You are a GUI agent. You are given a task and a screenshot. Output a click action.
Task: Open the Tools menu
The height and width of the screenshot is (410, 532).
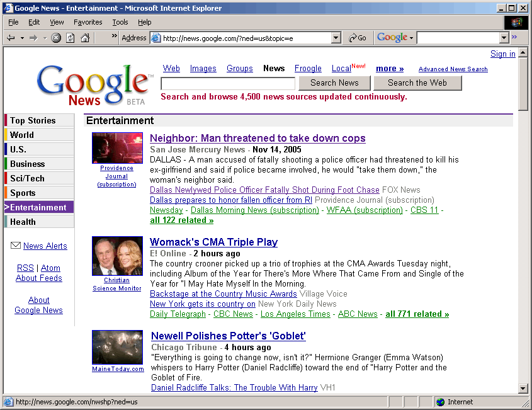[x=120, y=23]
